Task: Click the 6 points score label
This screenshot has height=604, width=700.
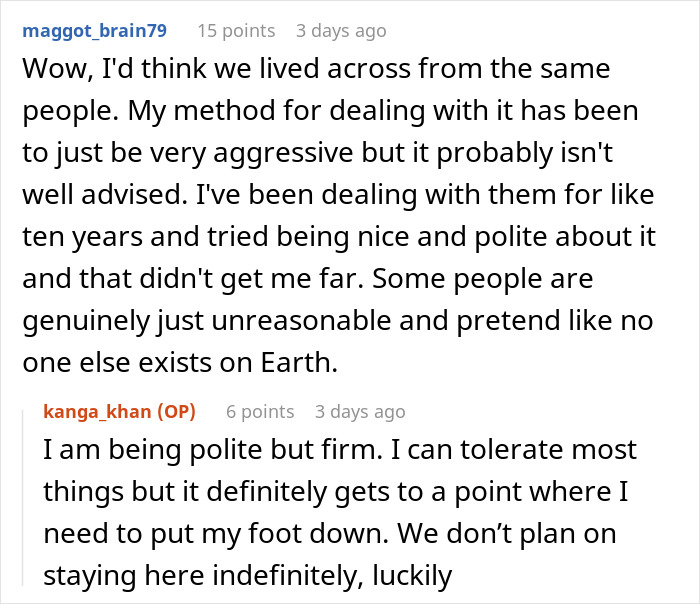Action: 260,412
